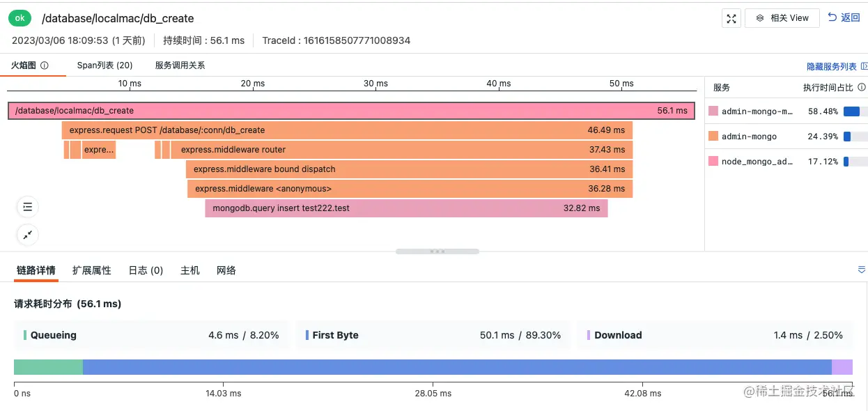
Task: Click the span list toggle round icon
Action: (x=27, y=207)
